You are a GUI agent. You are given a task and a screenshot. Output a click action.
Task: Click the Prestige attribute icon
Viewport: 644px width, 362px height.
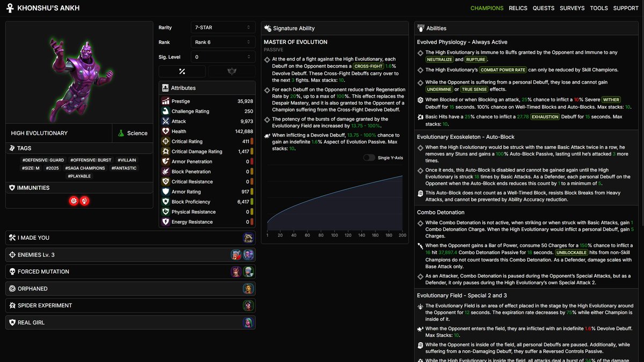tap(166, 101)
